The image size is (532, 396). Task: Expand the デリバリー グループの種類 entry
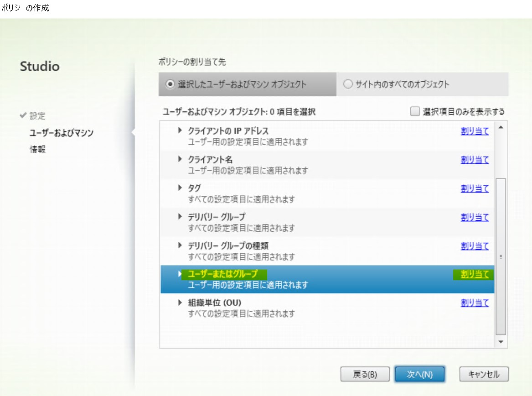pos(179,245)
